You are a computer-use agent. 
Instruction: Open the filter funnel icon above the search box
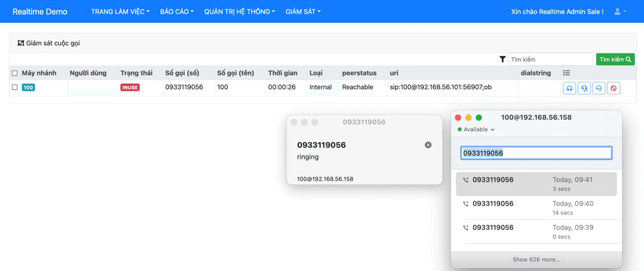(502, 59)
